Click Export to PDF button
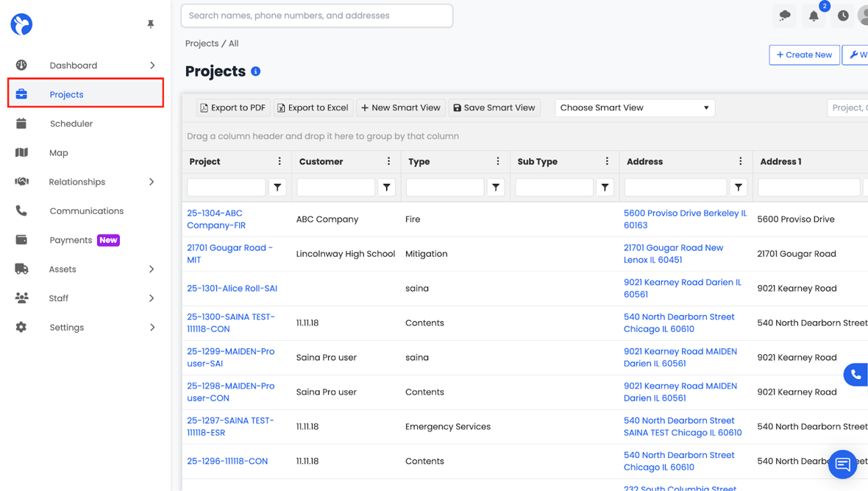 [x=233, y=107]
